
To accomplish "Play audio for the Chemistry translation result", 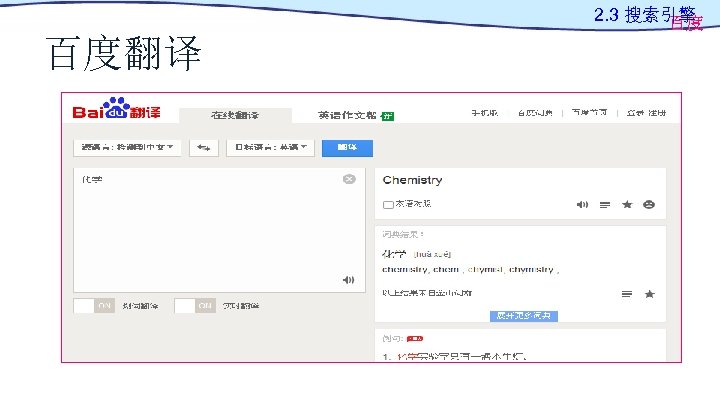I will 582,205.
